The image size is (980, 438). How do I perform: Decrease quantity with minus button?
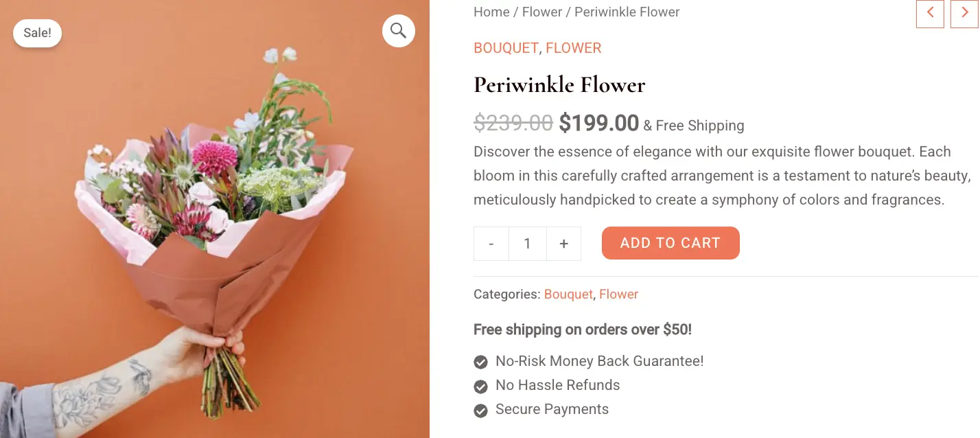(491, 244)
